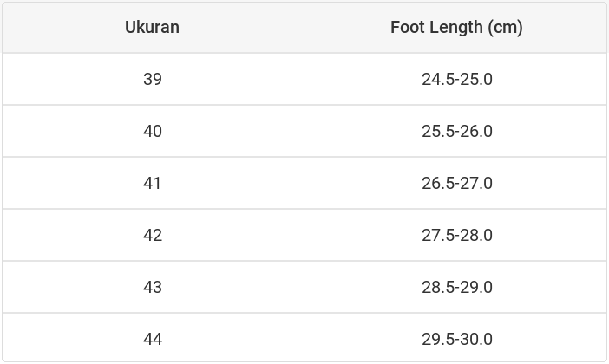The width and height of the screenshot is (609, 364).
Task: Click the 25.5-26.0 foot length cell
Action: [457, 131]
